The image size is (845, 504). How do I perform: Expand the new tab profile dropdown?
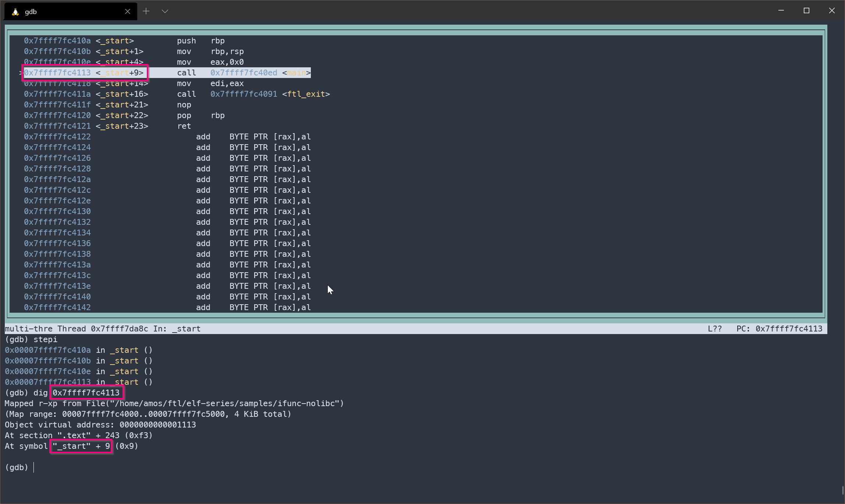click(165, 11)
